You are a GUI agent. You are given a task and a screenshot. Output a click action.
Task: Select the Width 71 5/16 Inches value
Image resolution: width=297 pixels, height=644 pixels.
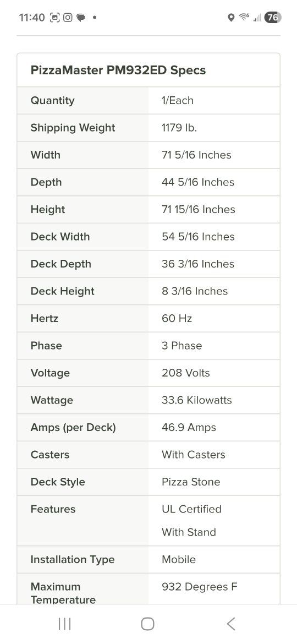[196, 155]
